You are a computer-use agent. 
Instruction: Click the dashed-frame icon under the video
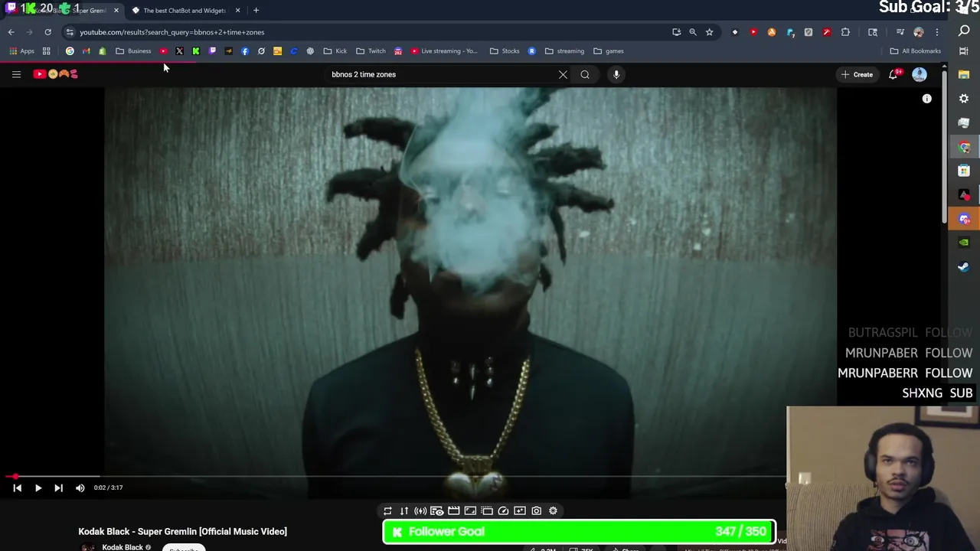pyautogui.click(x=487, y=510)
